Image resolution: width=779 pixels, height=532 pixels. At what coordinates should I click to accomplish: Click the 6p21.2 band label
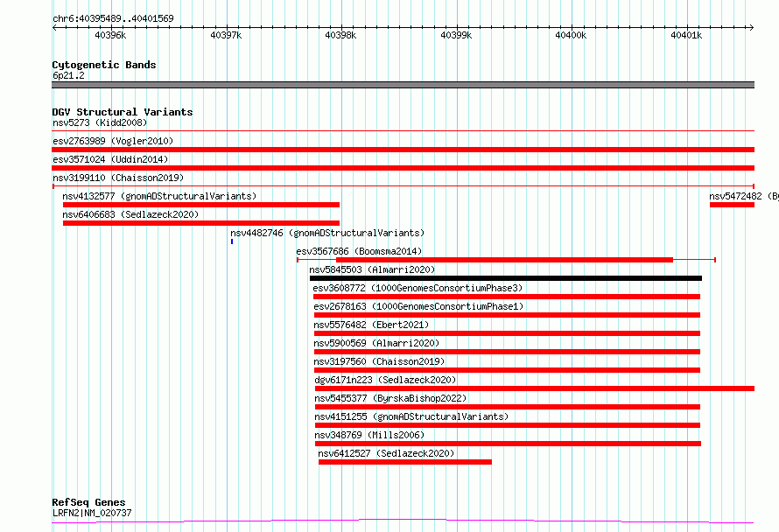click(x=68, y=75)
